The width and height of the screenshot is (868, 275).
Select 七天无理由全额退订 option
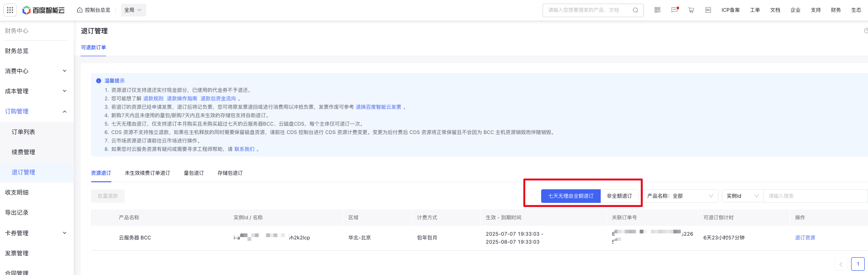[571, 196]
